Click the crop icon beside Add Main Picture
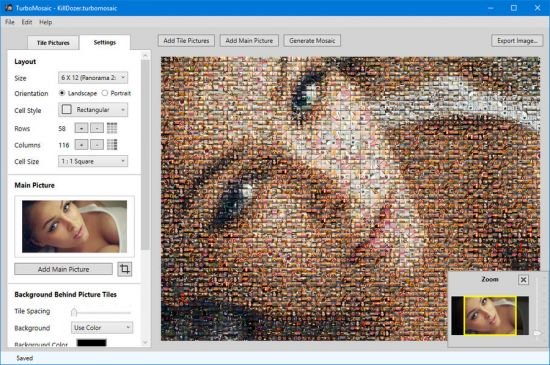 [x=125, y=269]
